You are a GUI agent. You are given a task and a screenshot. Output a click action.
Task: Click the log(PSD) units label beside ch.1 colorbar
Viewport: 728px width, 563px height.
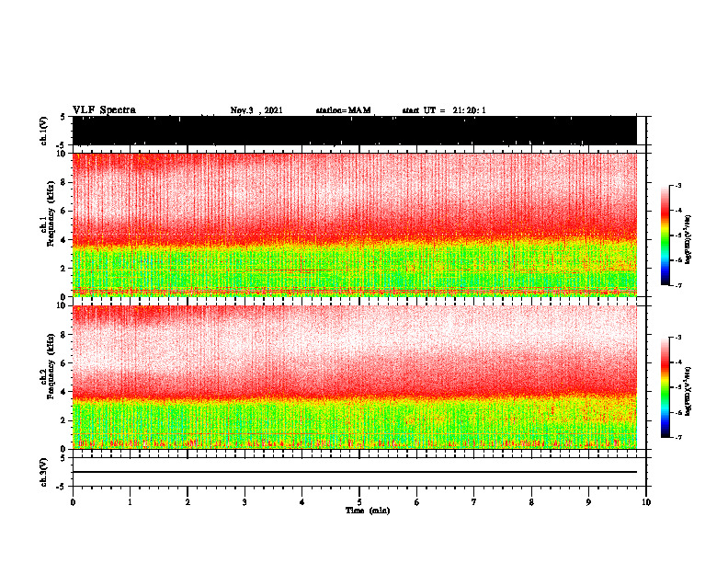pos(688,240)
